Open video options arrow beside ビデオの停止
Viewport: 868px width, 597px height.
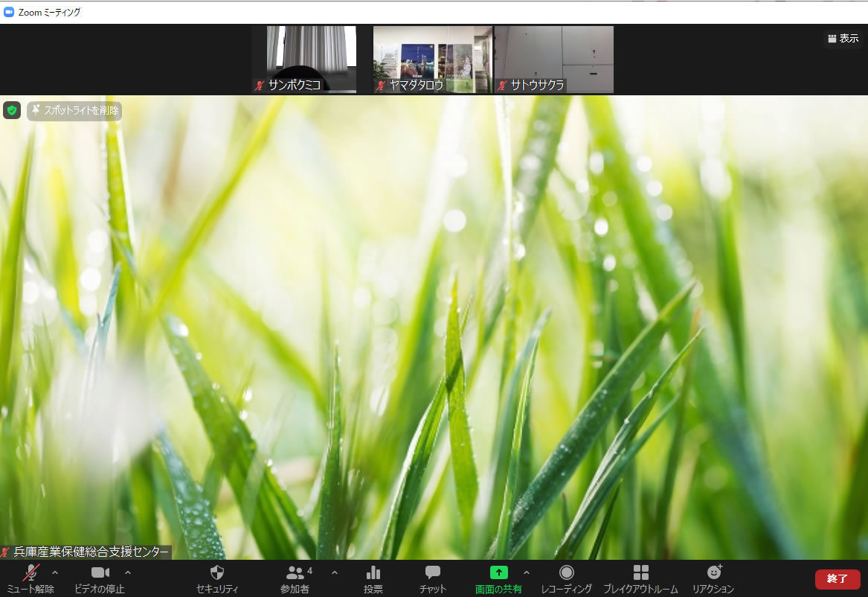pyautogui.click(x=128, y=572)
